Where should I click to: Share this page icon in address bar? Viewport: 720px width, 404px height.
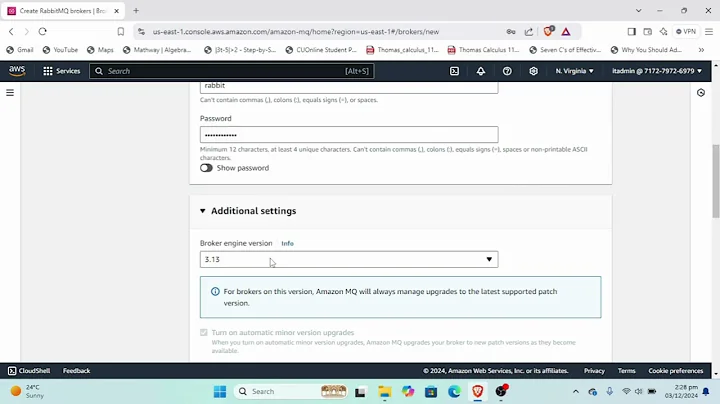(x=529, y=32)
